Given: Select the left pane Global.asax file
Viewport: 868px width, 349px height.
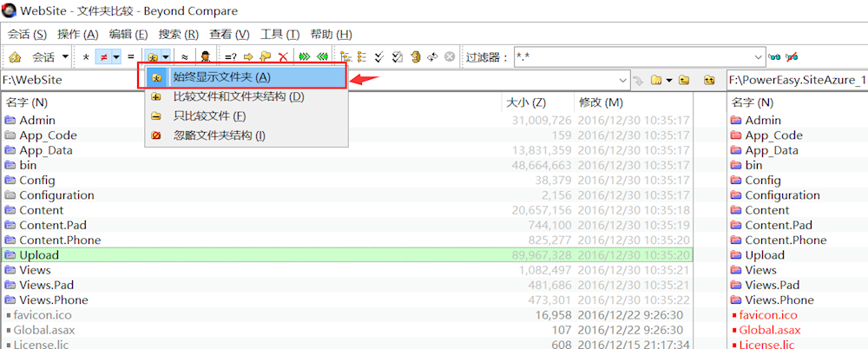Looking at the screenshot, I should tap(44, 330).
